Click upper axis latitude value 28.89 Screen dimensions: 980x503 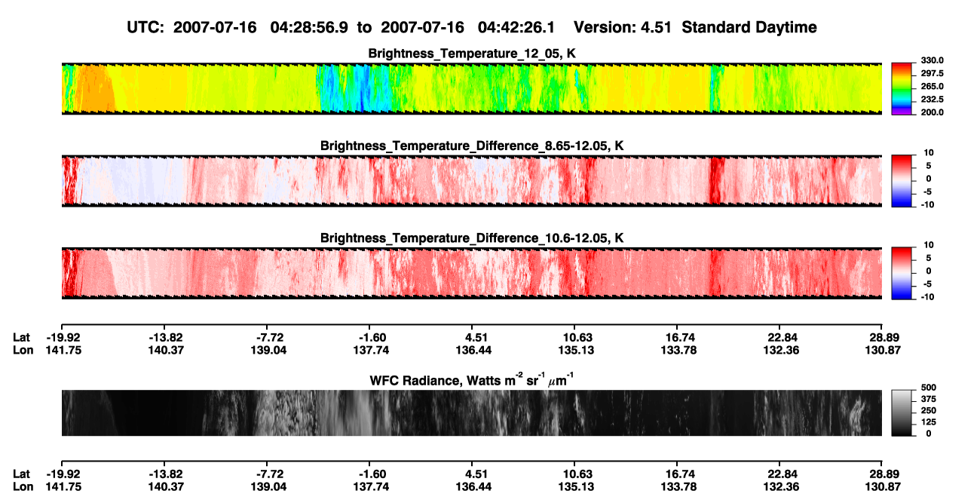pos(884,338)
